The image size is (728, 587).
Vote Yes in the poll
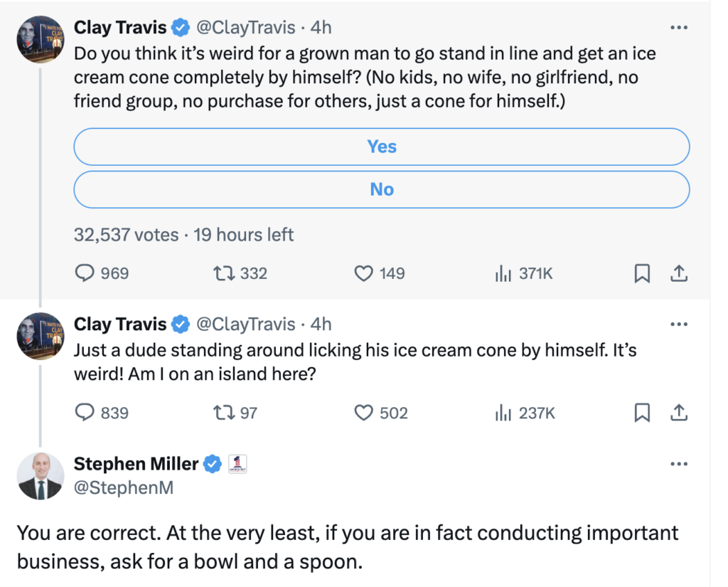pos(382,147)
